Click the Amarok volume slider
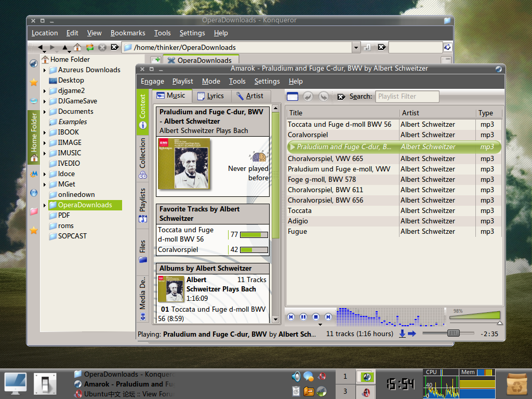The image size is (532, 399). click(475, 316)
